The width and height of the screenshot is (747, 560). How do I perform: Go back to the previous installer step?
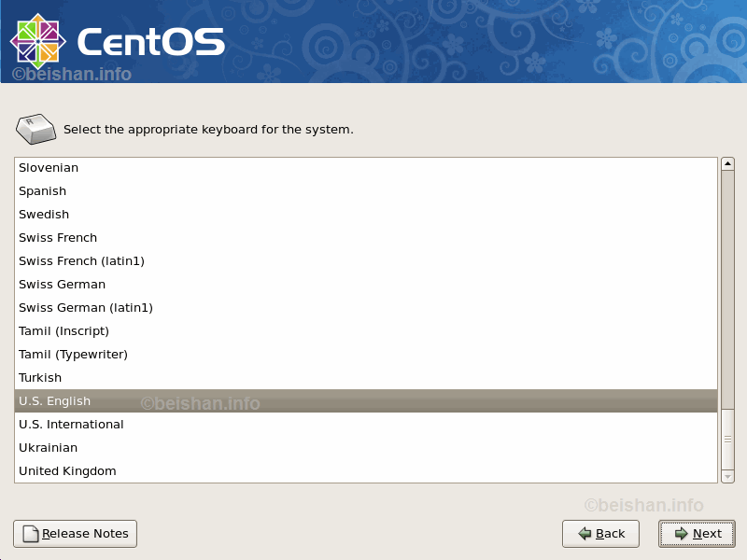point(600,534)
